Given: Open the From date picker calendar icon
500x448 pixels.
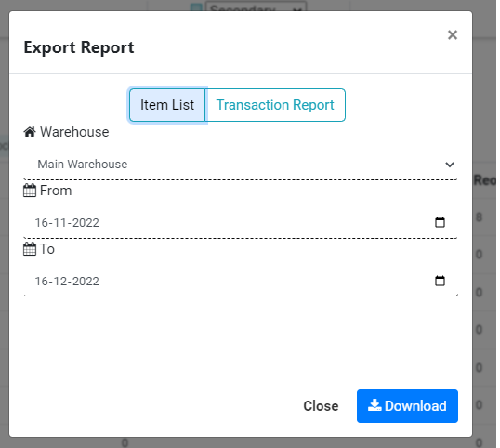Looking at the screenshot, I should click(440, 222).
